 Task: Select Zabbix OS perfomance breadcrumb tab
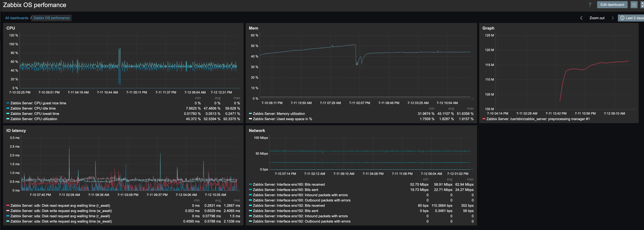click(x=51, y=18)
